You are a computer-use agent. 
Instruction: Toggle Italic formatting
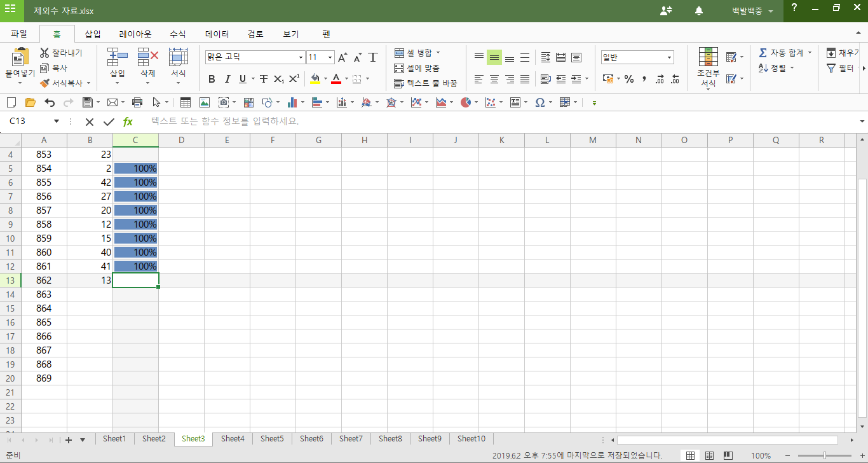(227, 79)
